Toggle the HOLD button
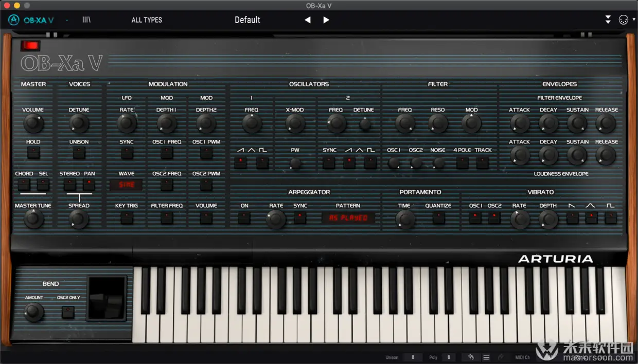Screen dimensions: 638x364 click(x=33, y=153)
